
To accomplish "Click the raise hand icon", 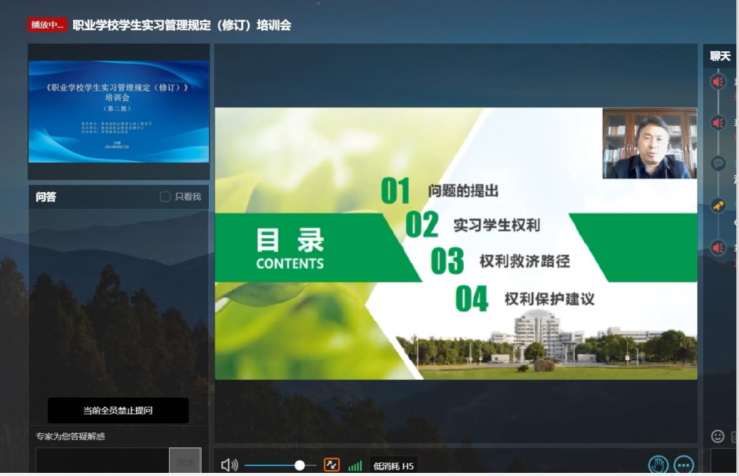I will (657, 464).
